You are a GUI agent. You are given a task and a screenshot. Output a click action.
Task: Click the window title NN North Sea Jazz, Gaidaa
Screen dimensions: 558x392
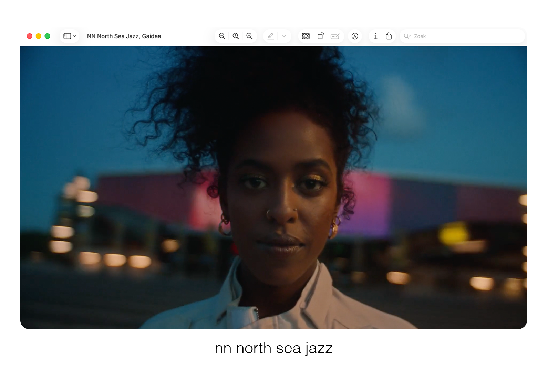pyautogui.click(x=124, y=36)
